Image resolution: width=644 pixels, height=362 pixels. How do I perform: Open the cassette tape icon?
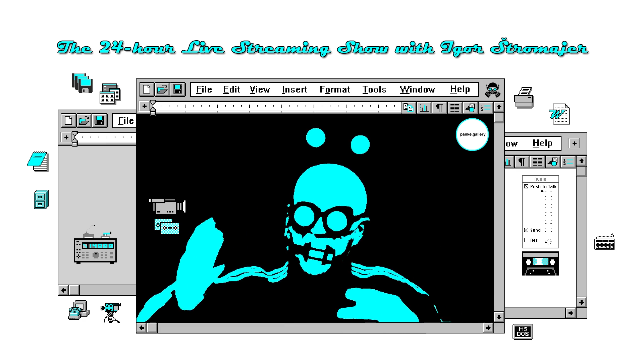[x=540, y=263]
